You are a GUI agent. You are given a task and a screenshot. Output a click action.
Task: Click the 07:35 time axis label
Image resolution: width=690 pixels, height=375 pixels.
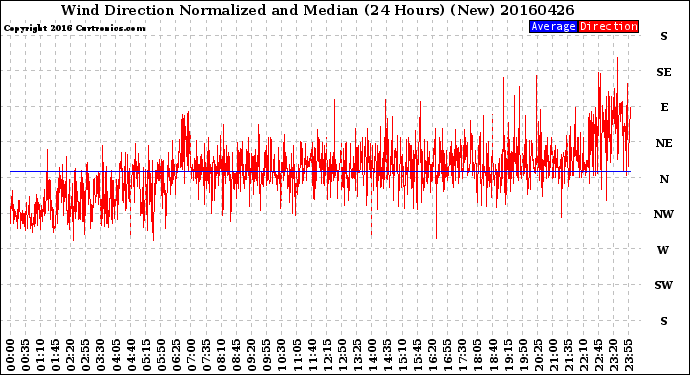point(206,355)
